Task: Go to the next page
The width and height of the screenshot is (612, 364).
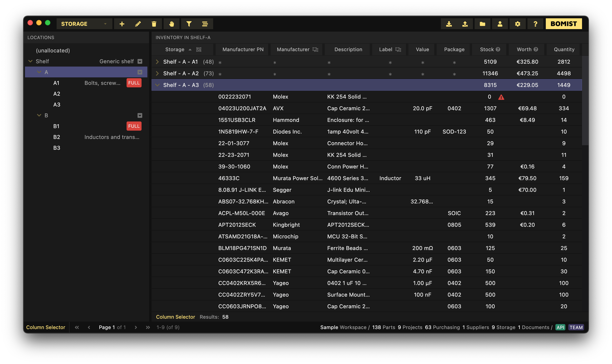Action: (x=136, y=327)
